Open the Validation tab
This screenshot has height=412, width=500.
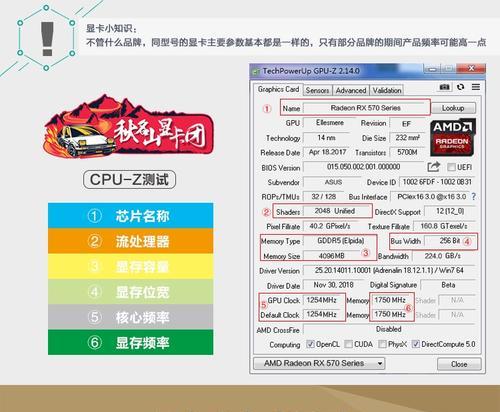[387, 90]
